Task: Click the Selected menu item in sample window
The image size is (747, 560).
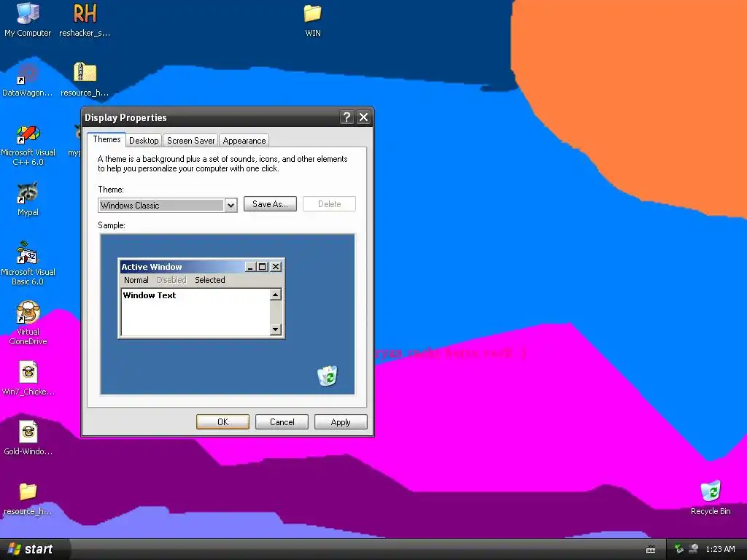Action: click(x=209, y=280)
